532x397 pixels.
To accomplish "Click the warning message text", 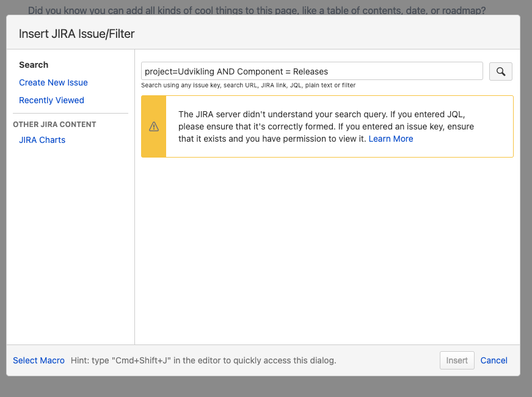I will tap(326, 126).
